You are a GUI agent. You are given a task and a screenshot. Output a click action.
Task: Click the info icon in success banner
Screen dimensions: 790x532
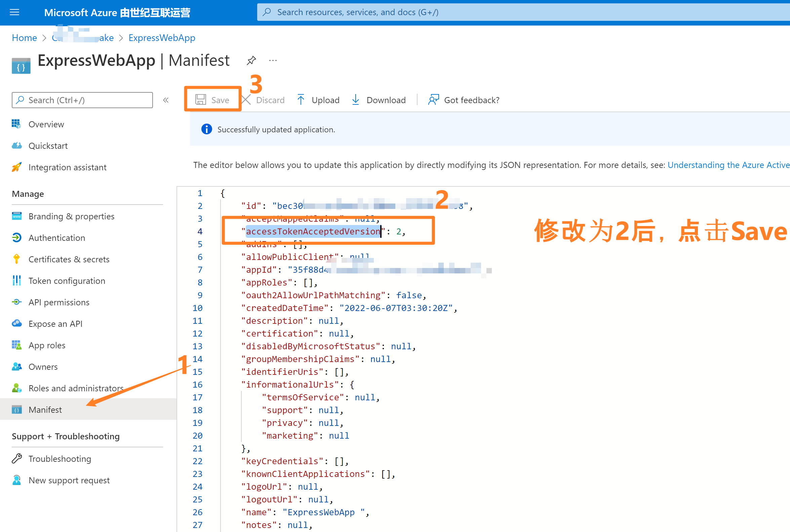(206, 129)
